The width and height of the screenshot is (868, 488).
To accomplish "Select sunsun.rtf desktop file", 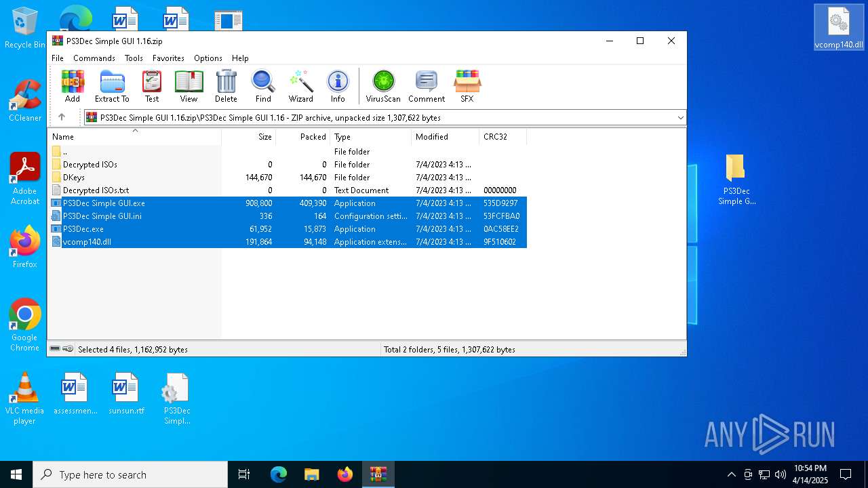I will click(x=126, y=393).
